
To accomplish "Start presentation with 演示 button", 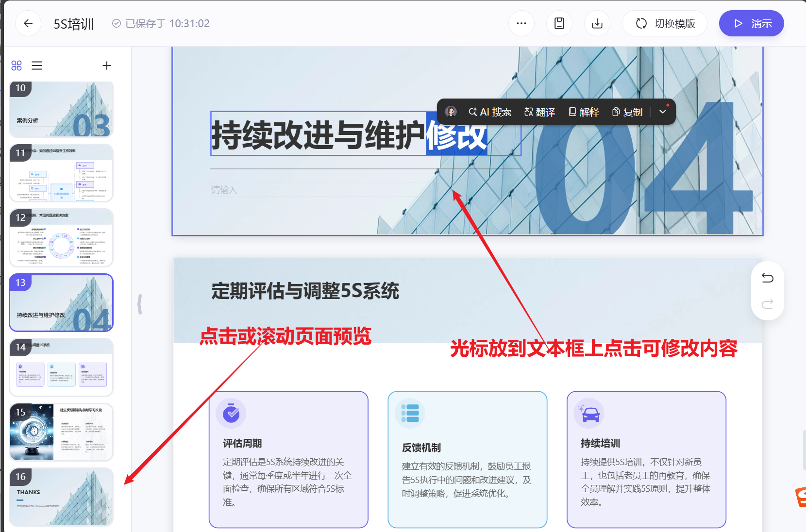I will (x=751, y=23).
